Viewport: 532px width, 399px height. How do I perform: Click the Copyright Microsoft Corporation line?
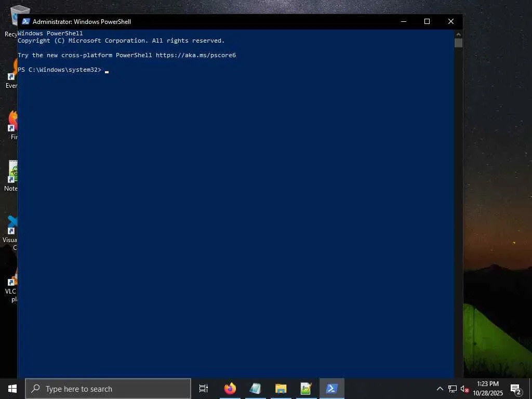[121, 41]
